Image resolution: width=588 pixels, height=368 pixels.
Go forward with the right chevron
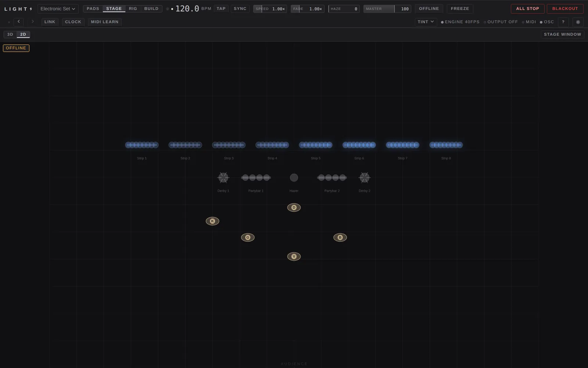pyautogui.click(x=33, y=22)
